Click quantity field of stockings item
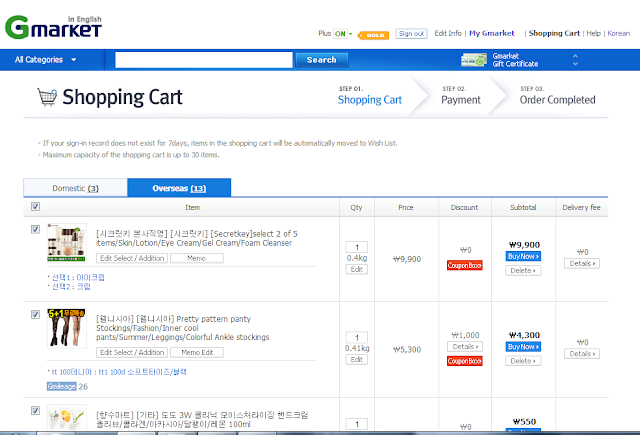Screen dimensions: 640x435 [x=357, y=337]
